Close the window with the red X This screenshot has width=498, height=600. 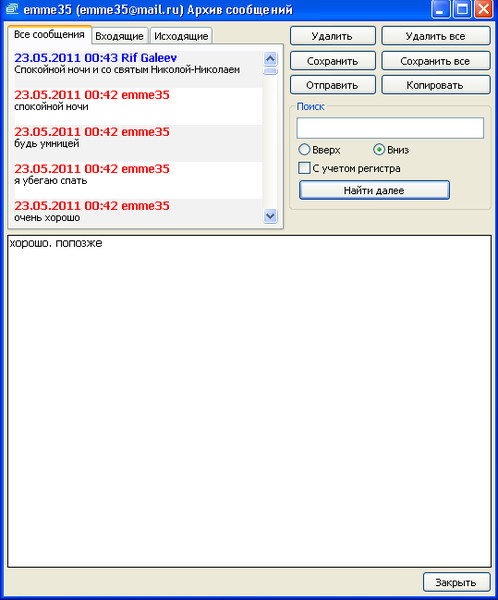483,9
